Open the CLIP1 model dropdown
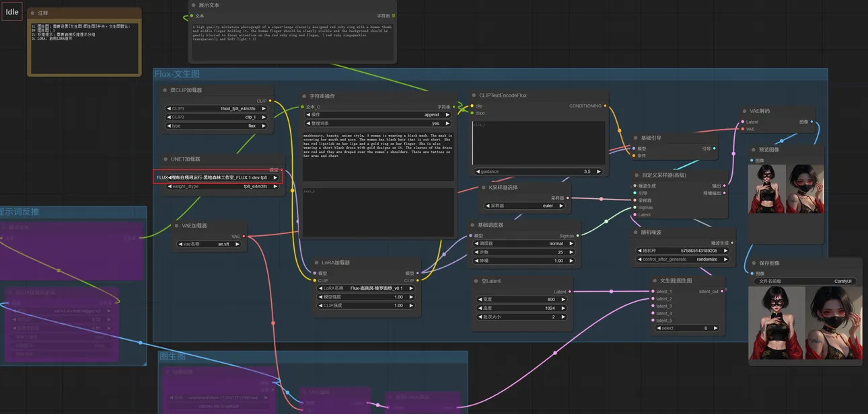 (x=216, y=108)
